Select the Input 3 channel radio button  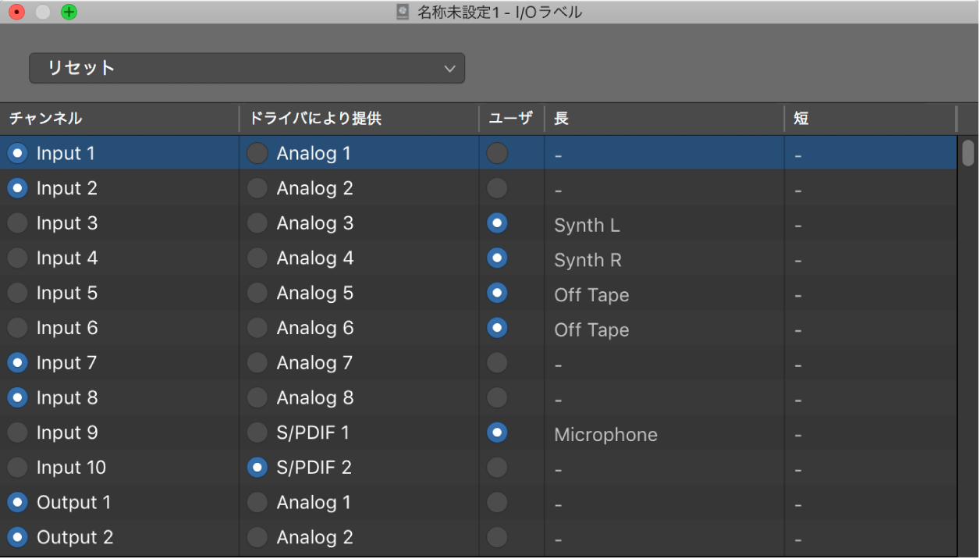(x=17, y=223)
